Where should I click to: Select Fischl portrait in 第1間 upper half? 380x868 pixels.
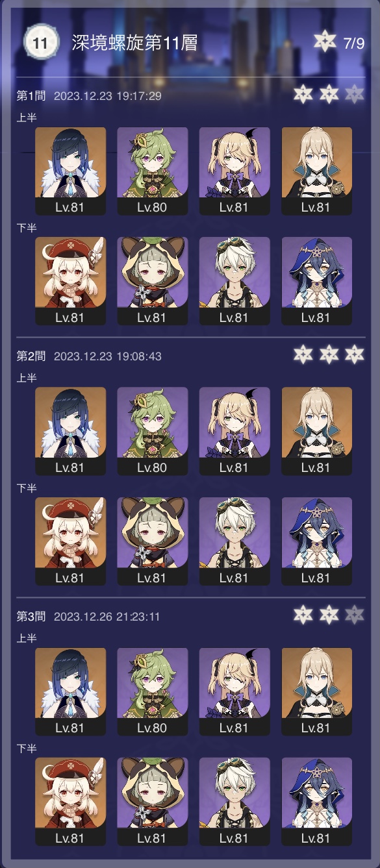[234, 171]
